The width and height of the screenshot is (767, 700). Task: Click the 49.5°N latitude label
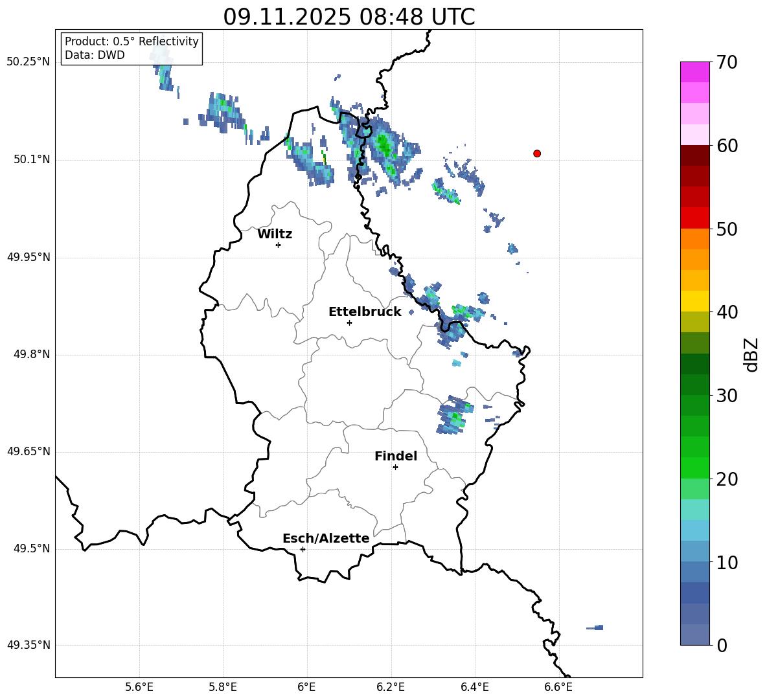(32, 549)
